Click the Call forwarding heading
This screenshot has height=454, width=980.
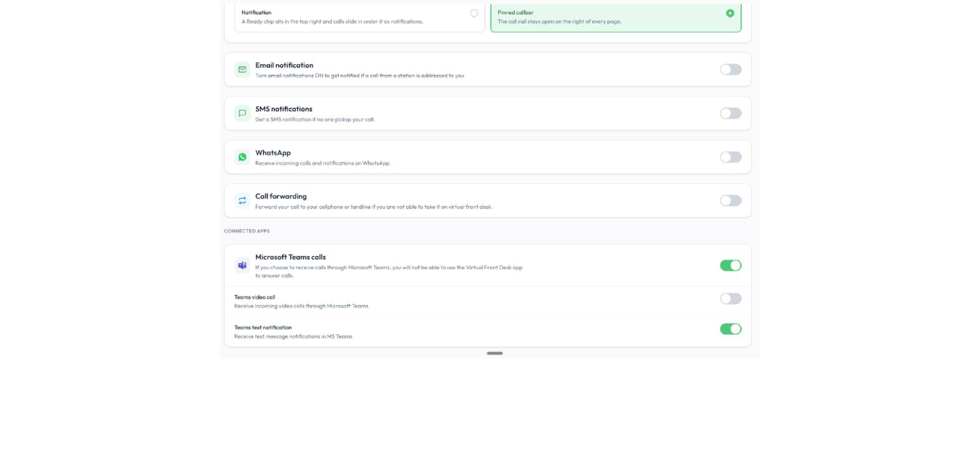pyautogui.click(x=281, y=196)
